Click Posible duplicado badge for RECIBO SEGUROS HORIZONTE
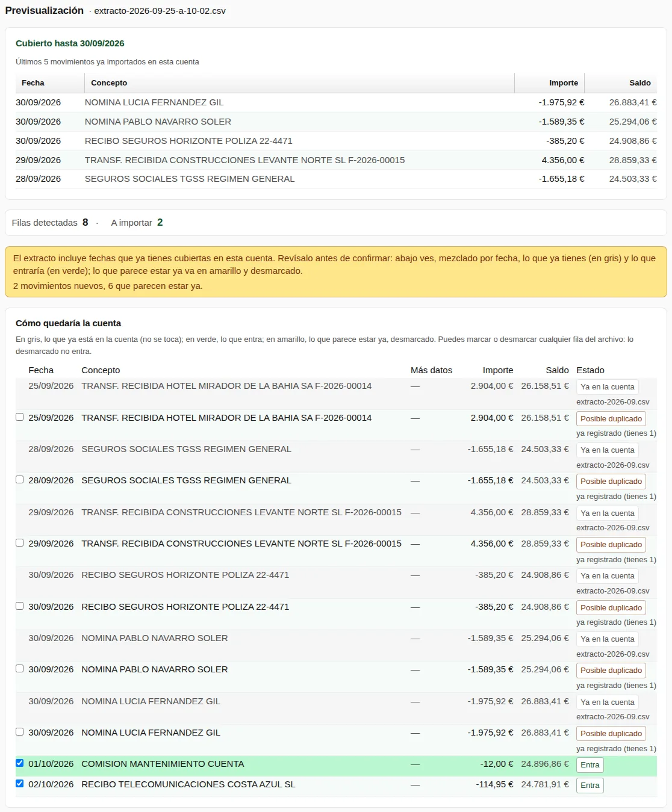672x812 pixels. click(611, 608)
